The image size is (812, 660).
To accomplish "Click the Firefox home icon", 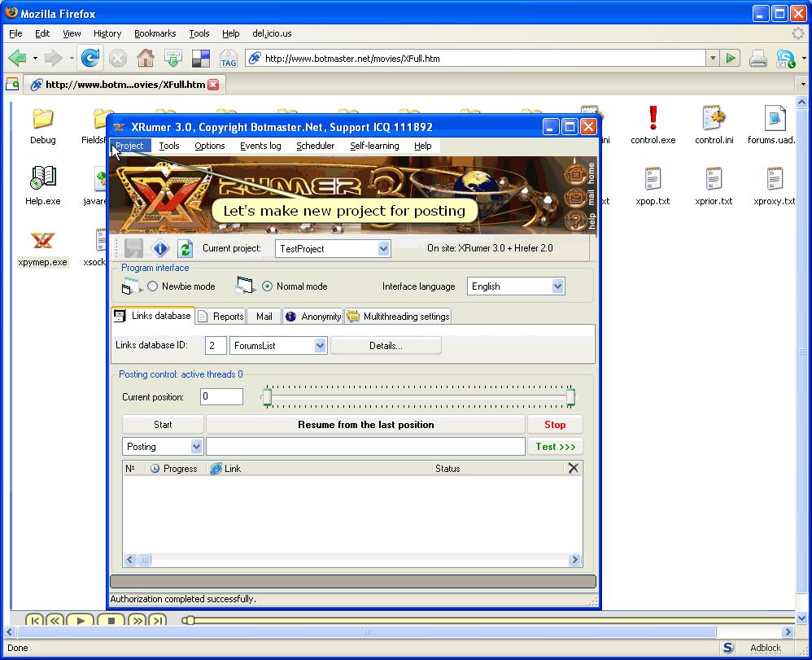I will [145, 58].
